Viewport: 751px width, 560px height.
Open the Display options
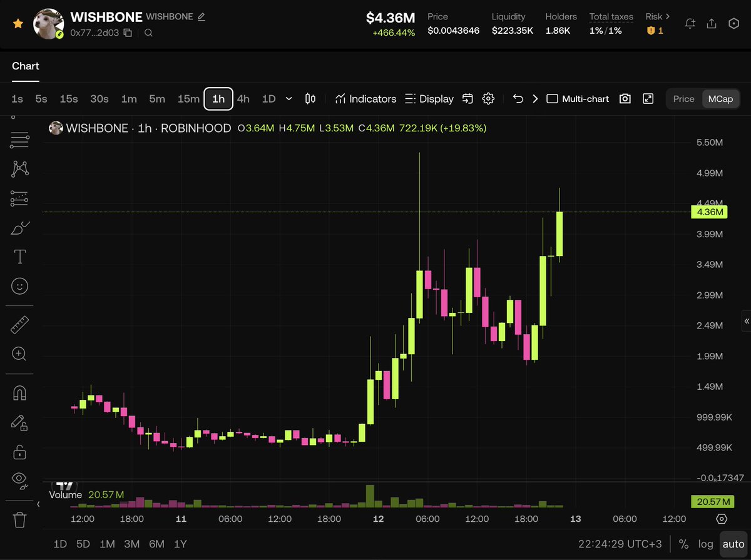[429, 99]
